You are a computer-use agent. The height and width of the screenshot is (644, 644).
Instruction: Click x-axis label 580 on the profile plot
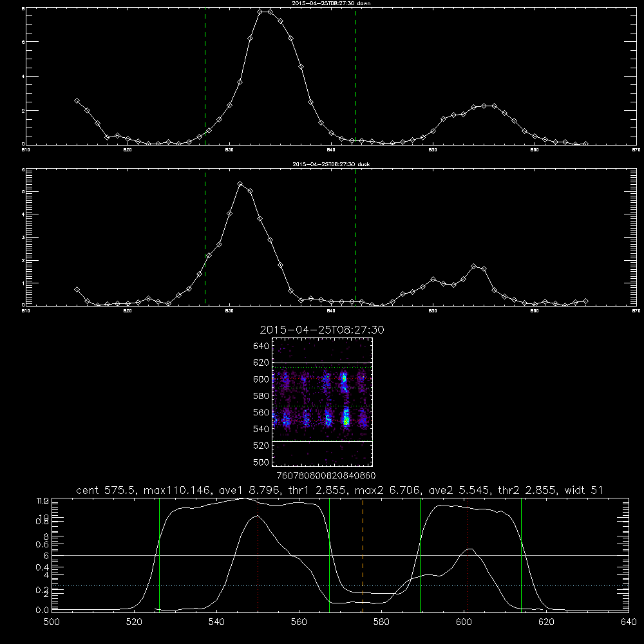click(x=381, y=622)
